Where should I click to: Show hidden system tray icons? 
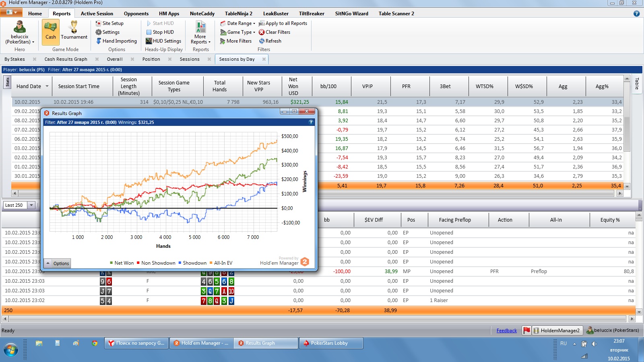(x=574, y=344)
